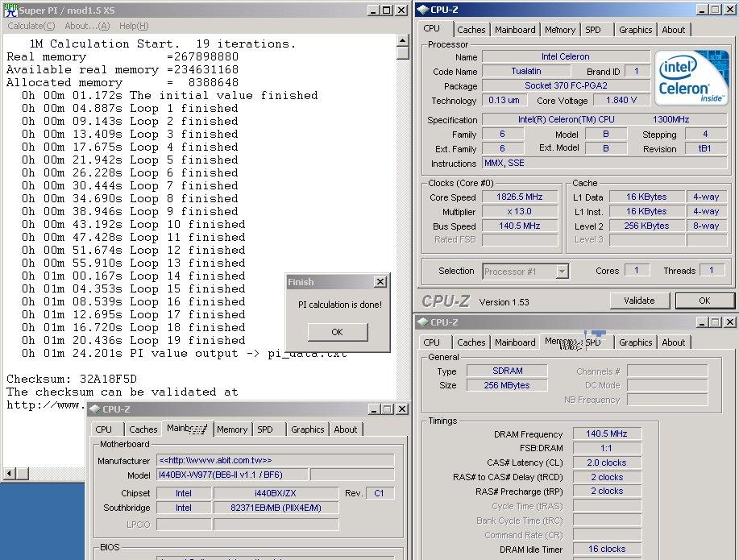Image resolution: width=739 pixels, height=560 pixels.
Task: Click the Manufacturer field with abit URL
Action: coord(276,461)
